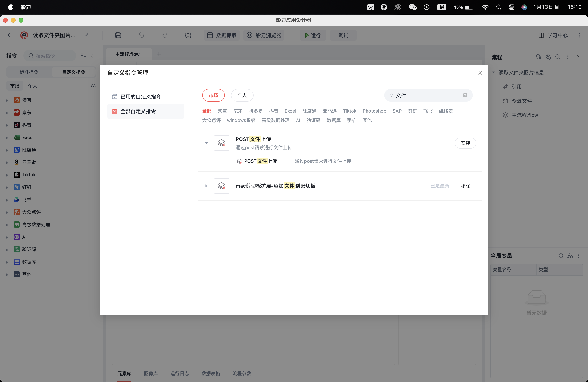The height and width of the screenshot is (382, 588).
Task: Expand the 淘宝 group in the sidebar
Action: (x=7, y=100)
